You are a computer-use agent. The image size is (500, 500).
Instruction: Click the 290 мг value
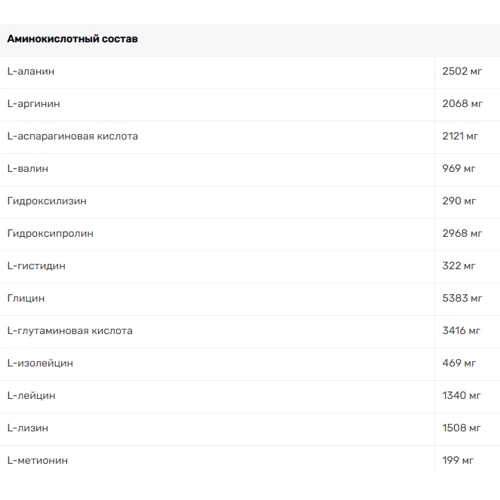point(459,201)
